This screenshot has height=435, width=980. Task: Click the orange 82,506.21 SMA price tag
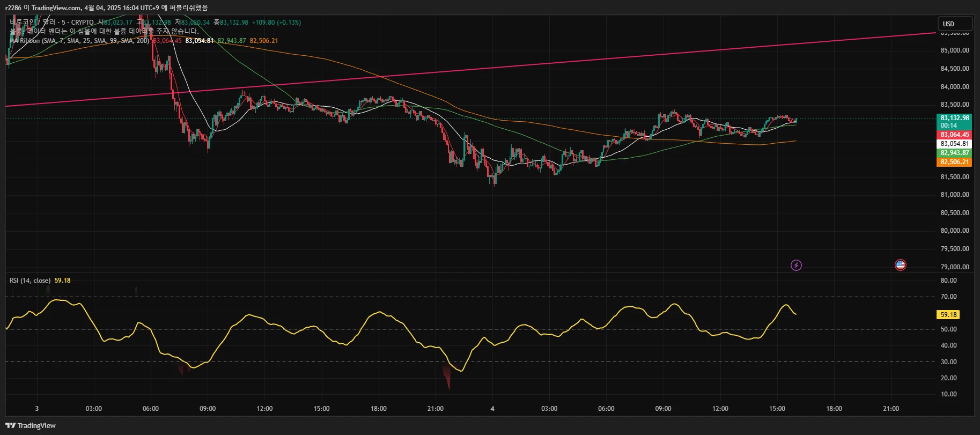(954, 162)
